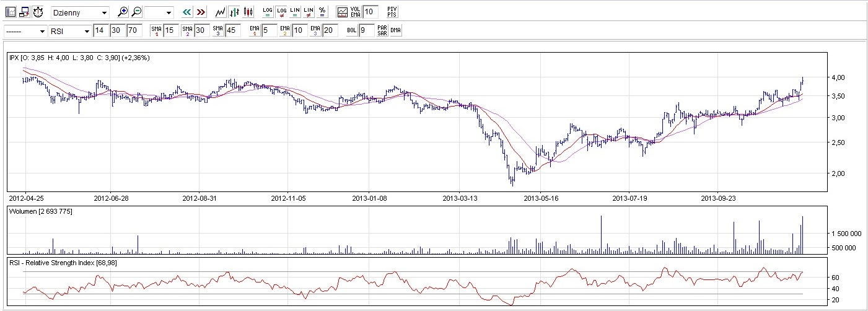
Task: Click the stopwatch icon in toolbar
Action: [x=38, y=12]
